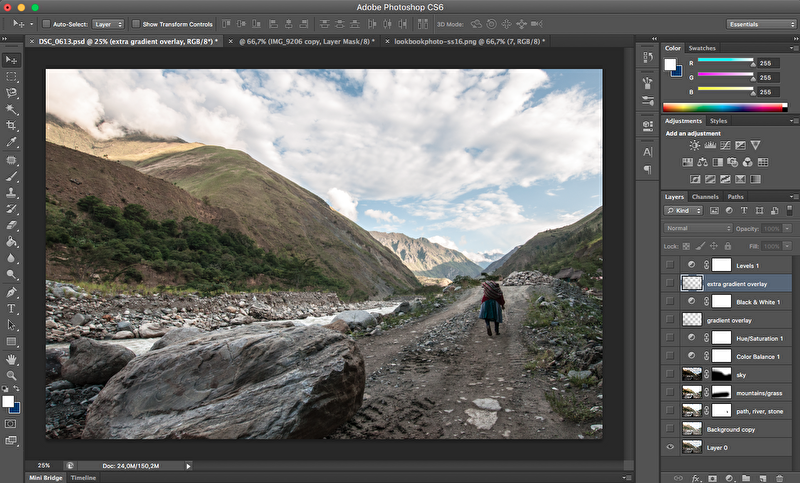Open the Color panel options menu
The width and height of the screenshot is (800, 483).
click(x=793, y=48)
